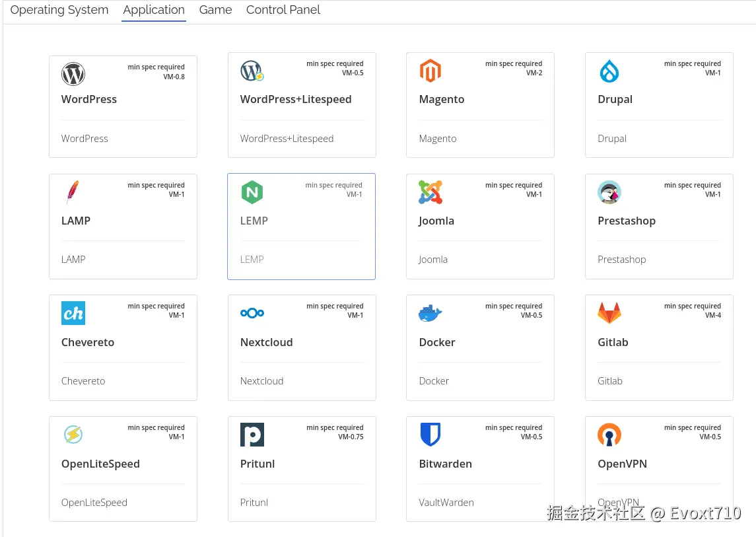756x537 pixels.
Task: Click the light Nextcloud description text
Action: pos(262,381)
